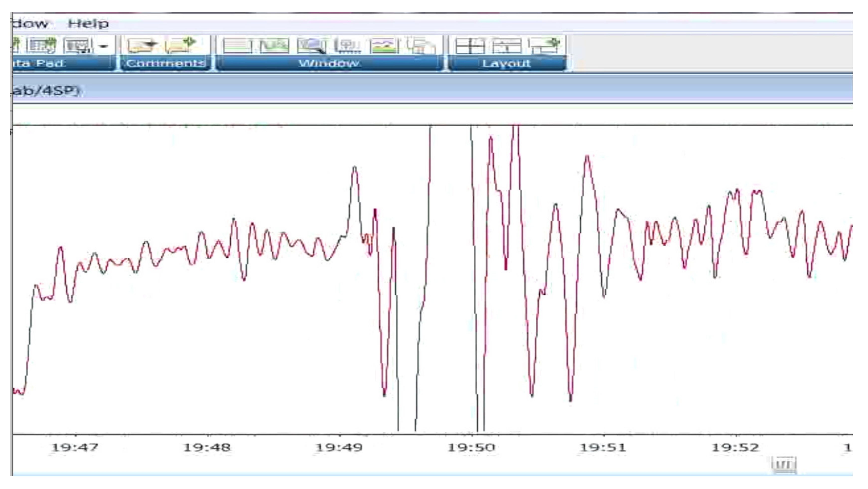The height and width of the screenshot is (489, 868).
Task: Open the Zoom View magnifier icon
Action: [x=312, y=46]
